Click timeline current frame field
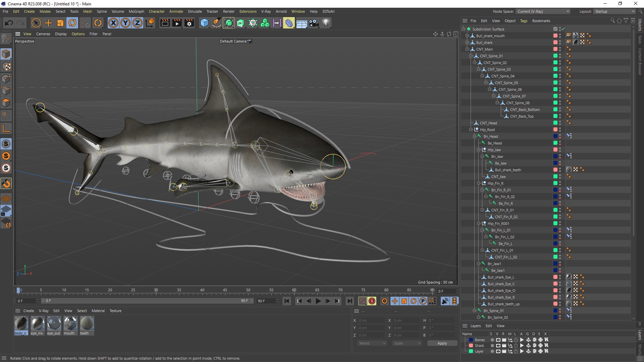644x362 pixels. (447, 291)
